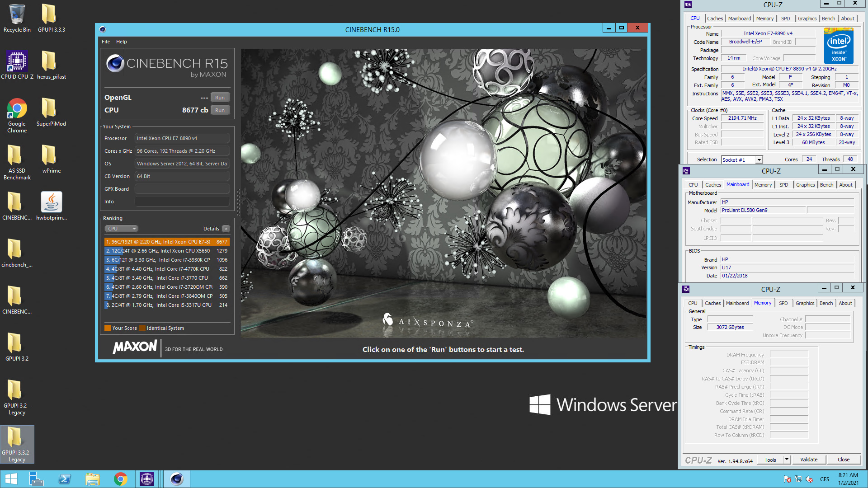
Task: Expand the Tools dropdown arrow
Action: [x=787, y=460]
